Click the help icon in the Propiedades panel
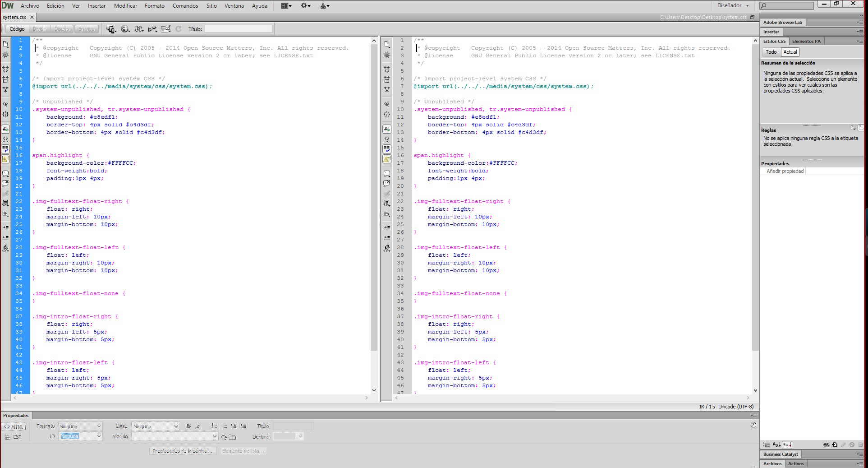This screenshot has width=868, height=468. [x=753, y=425]
